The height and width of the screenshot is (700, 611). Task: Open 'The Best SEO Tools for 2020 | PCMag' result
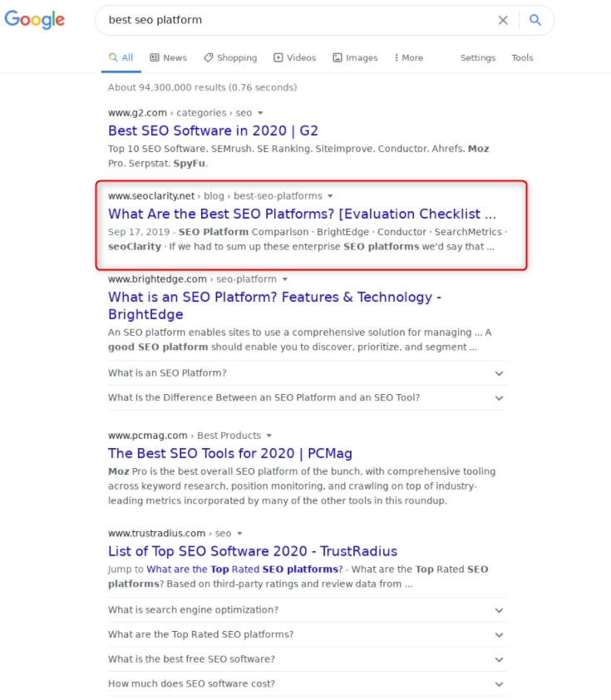pyautogui.click(x=229, y=453)
